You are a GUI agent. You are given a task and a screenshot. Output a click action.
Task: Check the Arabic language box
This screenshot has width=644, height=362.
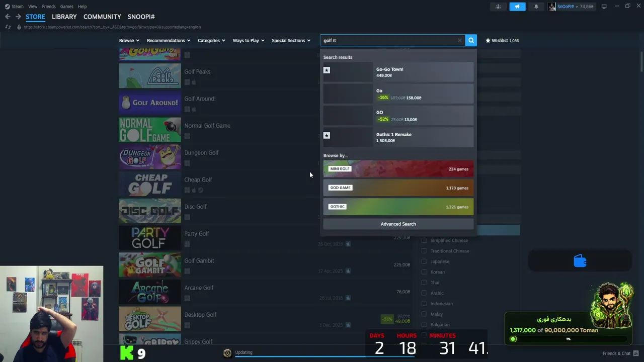tap(424, 293)
